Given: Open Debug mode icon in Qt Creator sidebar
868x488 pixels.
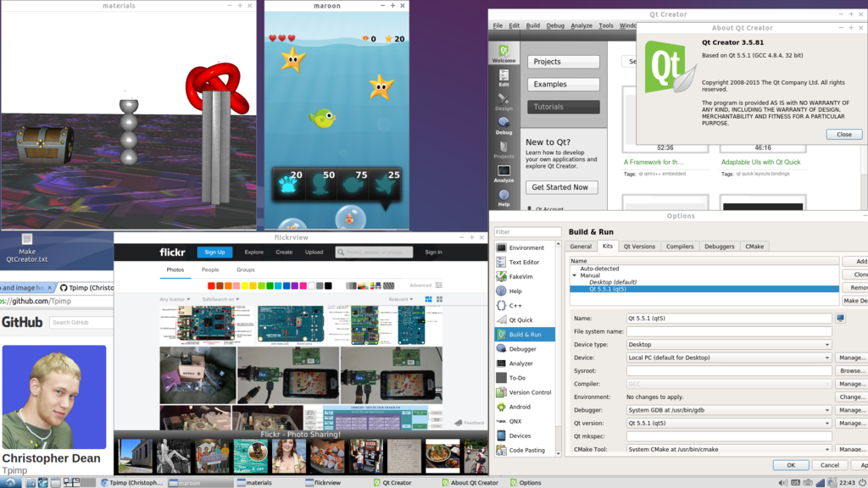Looking at the screenshot, I should [504, 126].
